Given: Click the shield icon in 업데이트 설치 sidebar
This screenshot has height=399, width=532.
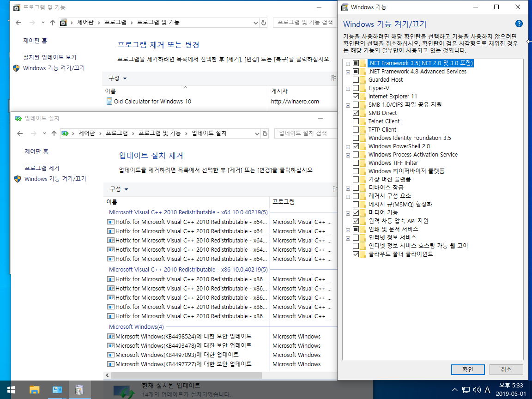Looking at the screenshot, I should click(18, 179).
